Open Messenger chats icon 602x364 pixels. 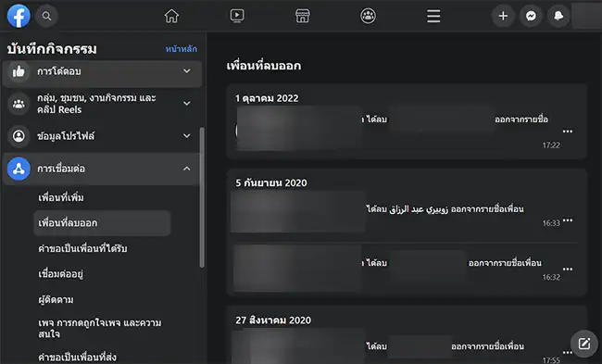pos(531,16)
